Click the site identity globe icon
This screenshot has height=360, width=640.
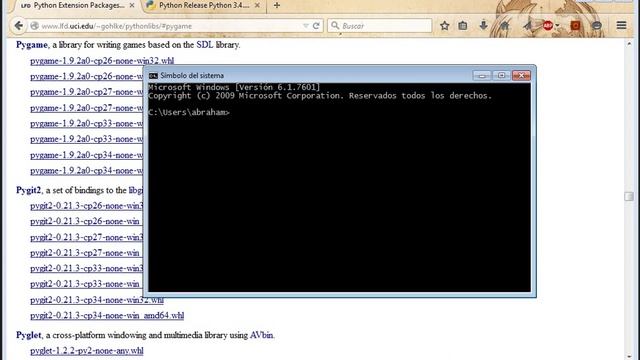point(35,26)
